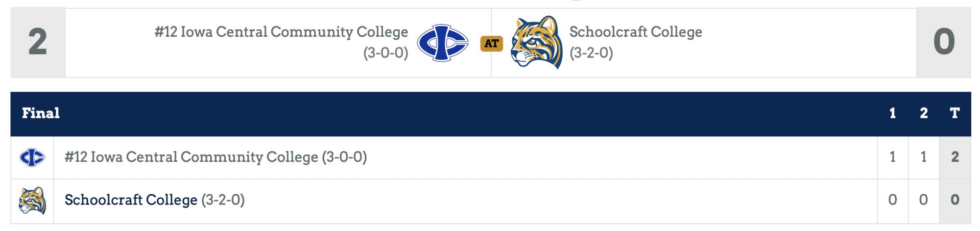Screen dimensions: 980x231
Task: Click the small Schoolcraft wildcat logo in table row
Action: 32,200
